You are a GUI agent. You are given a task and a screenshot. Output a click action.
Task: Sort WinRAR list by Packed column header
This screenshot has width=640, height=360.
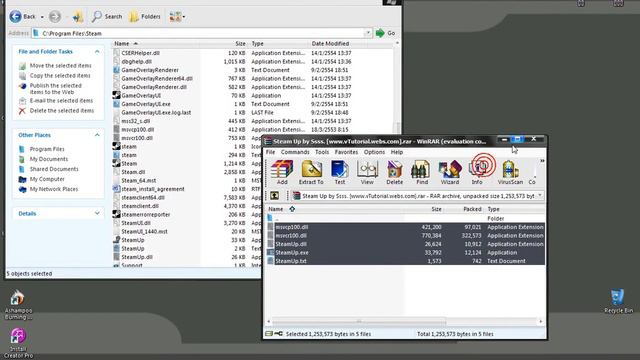[x=464, y=209]
